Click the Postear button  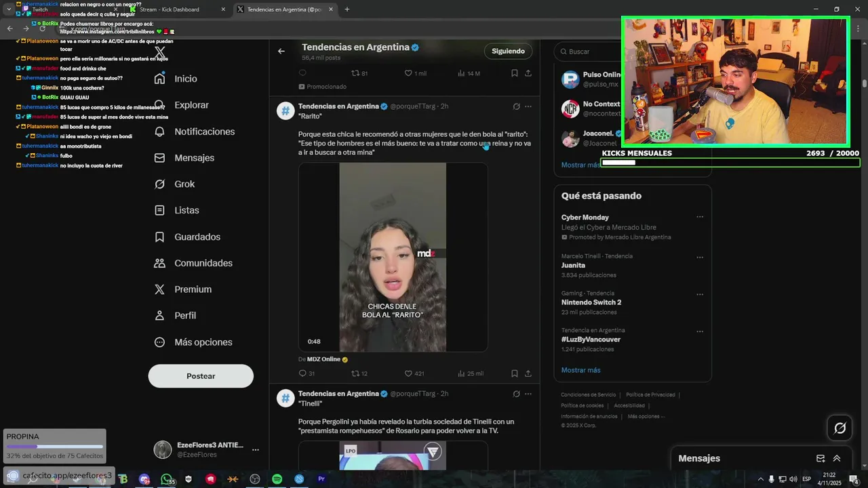pyautogui.click(x=201, y=376)
